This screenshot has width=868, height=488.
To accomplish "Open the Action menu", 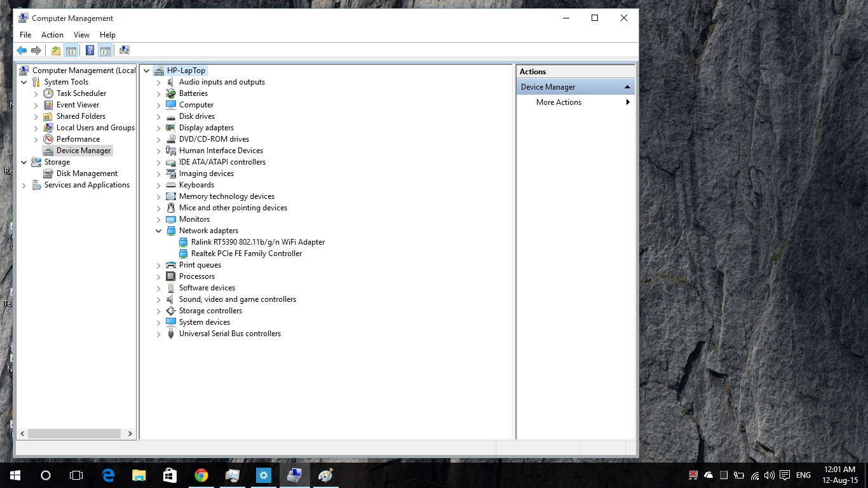I will [52, 35].
